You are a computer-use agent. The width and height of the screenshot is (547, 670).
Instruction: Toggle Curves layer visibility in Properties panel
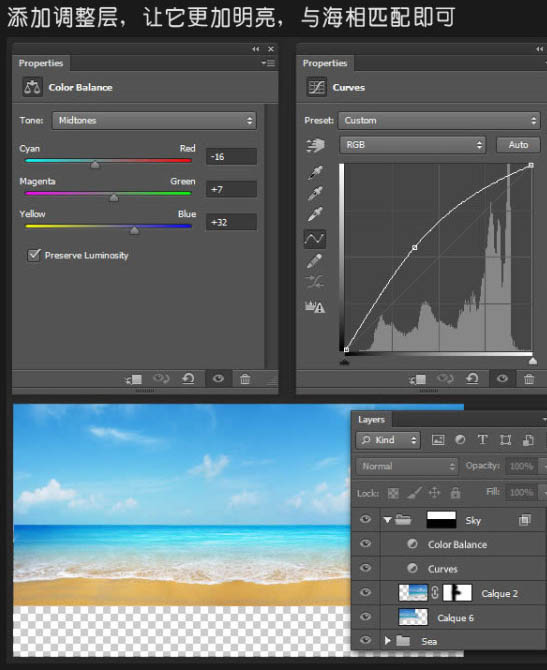point(503,379)
